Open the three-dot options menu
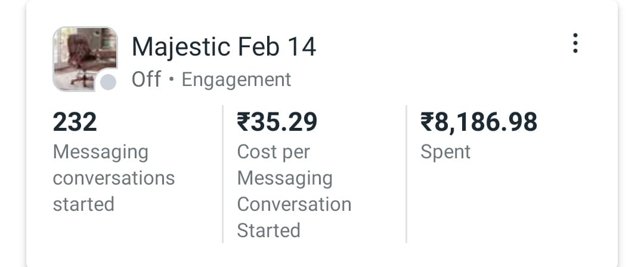The width and height of the screenshot is (644, 267). (x=575, y=44)
